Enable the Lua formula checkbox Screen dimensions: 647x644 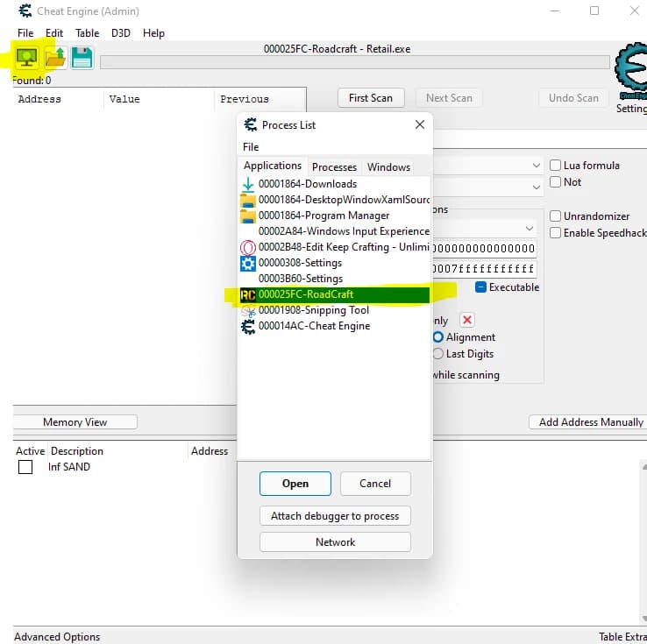(556, 166)
